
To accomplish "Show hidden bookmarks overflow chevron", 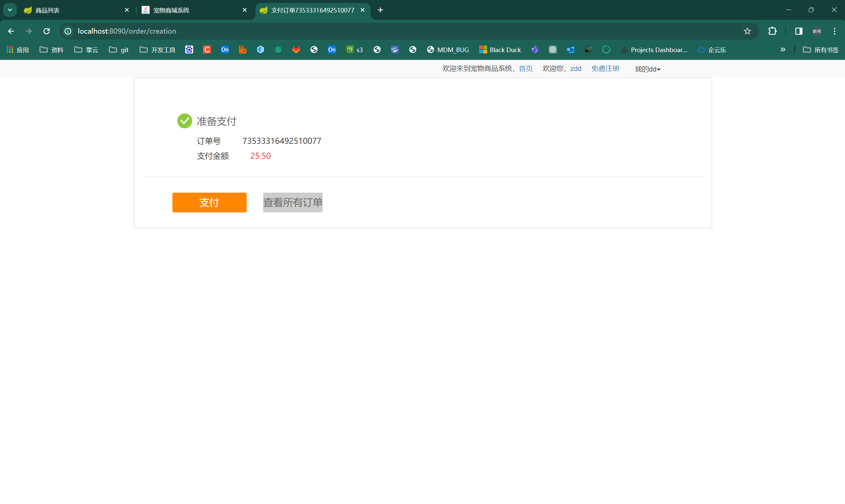I will pos(783,50).
